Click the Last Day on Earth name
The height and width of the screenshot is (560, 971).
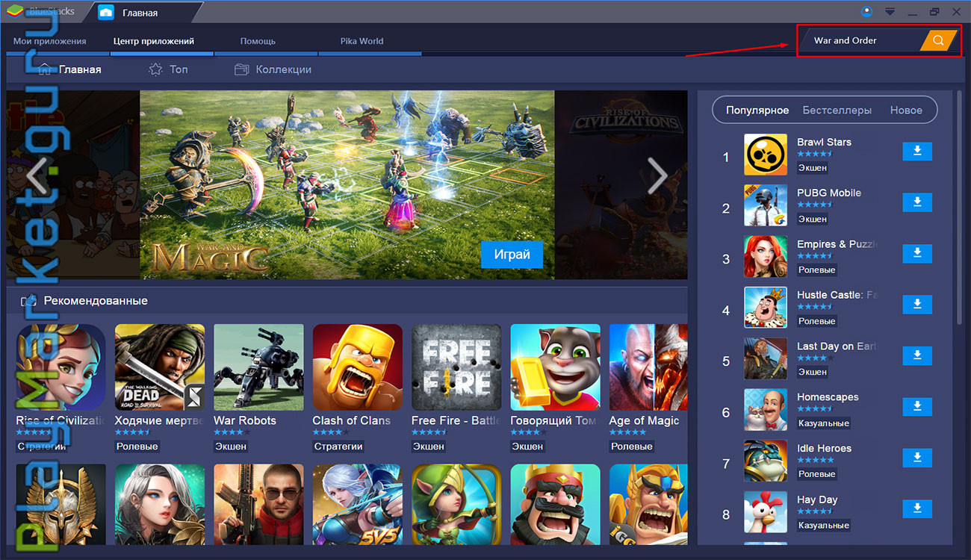click(837, 346)
